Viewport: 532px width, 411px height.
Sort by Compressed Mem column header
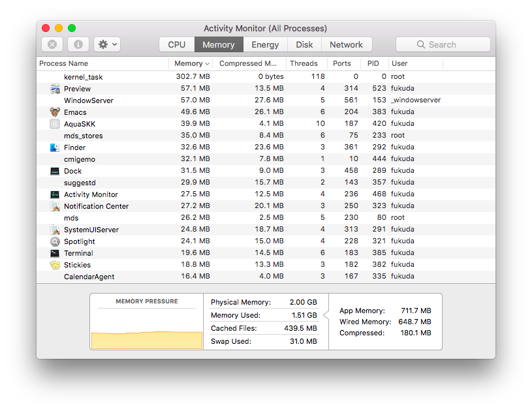pos(250,63)
